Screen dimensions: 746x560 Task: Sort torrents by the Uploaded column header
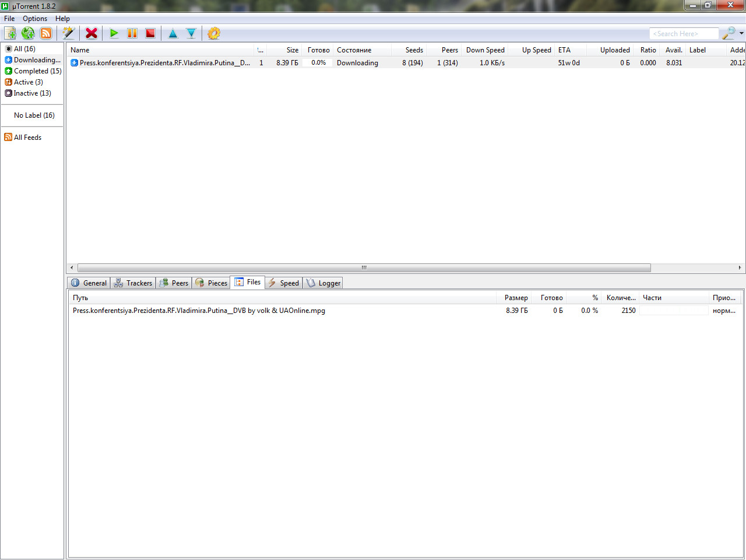click(610, 50)
